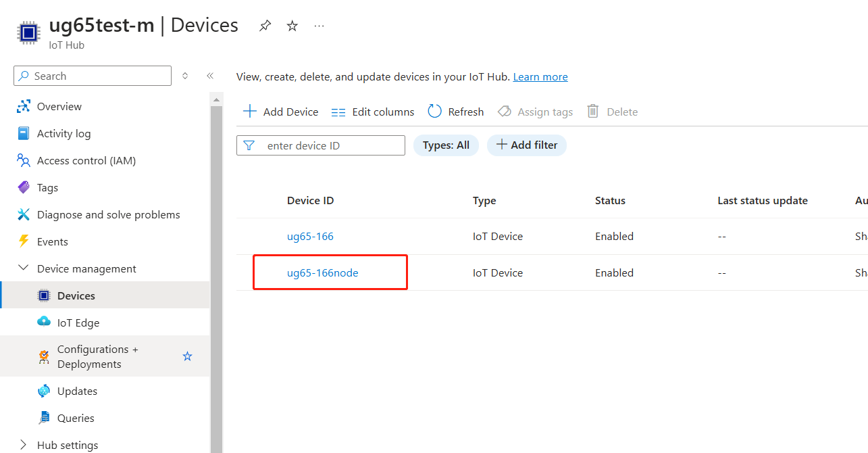Click the Type column header
868x453 pixels.
tap(484, 201)
